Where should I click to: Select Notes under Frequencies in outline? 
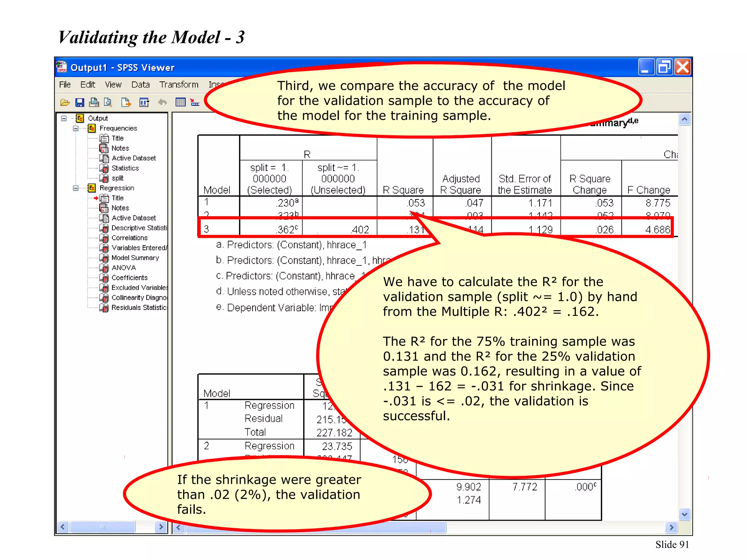(120, 148)
